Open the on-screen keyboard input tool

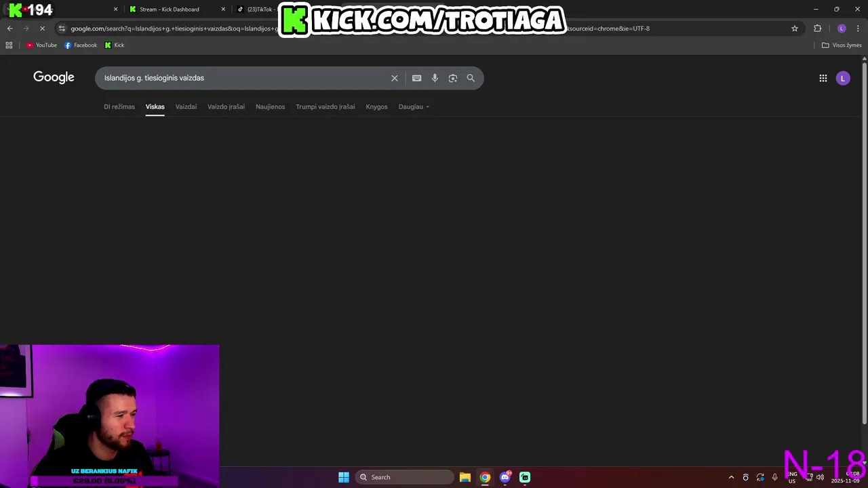[416, 78]
